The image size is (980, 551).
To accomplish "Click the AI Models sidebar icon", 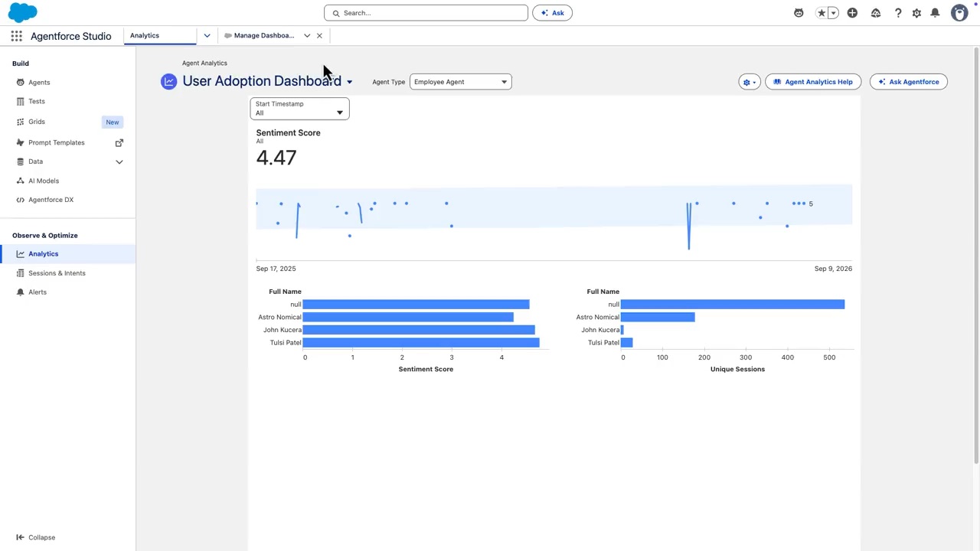I will click(x=21, y=181).
